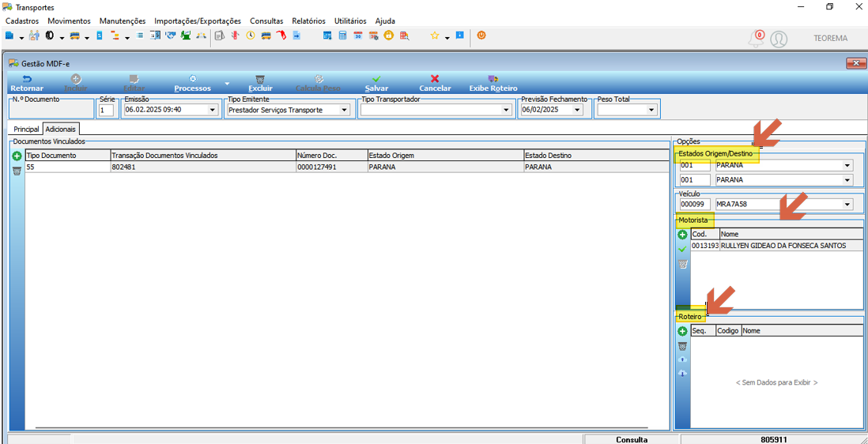Switch to the Principal tab
The height and width of the screenshot is (444, 868).
click(27, 129)
